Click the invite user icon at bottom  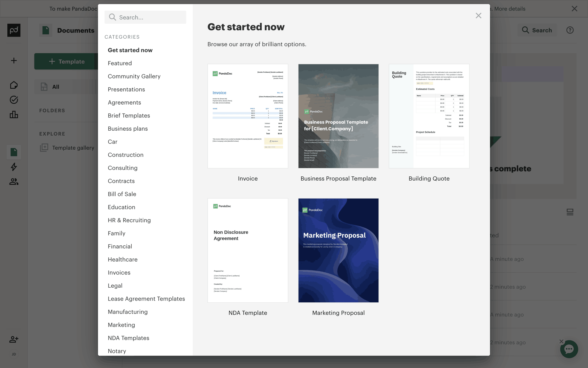pyautogui.click(x=14, y=339)
